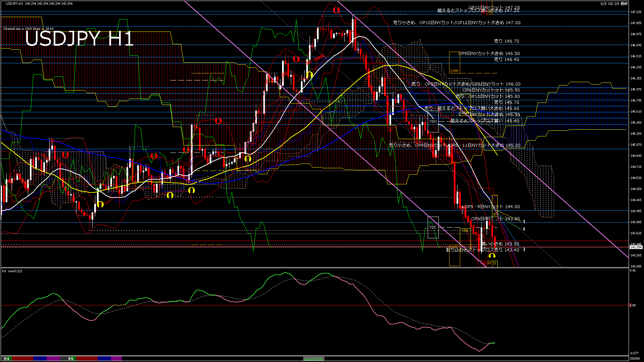644x362 pixels.
Task: Click the 買い小さめ 143.50 label
Action: click(500, 244)
